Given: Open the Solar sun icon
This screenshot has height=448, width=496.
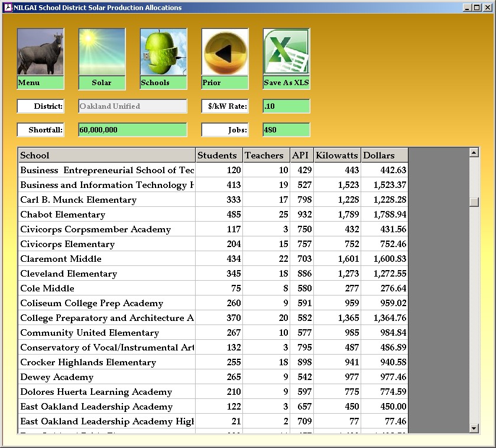Looking at the screenshot, I should 102,52.
